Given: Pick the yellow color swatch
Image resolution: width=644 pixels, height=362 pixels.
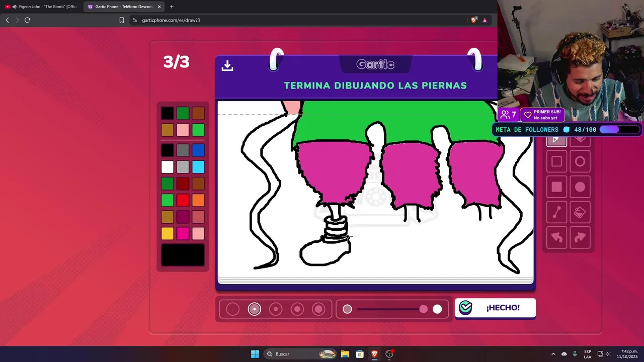Looking at the screenshot, I should click(168, 233).
